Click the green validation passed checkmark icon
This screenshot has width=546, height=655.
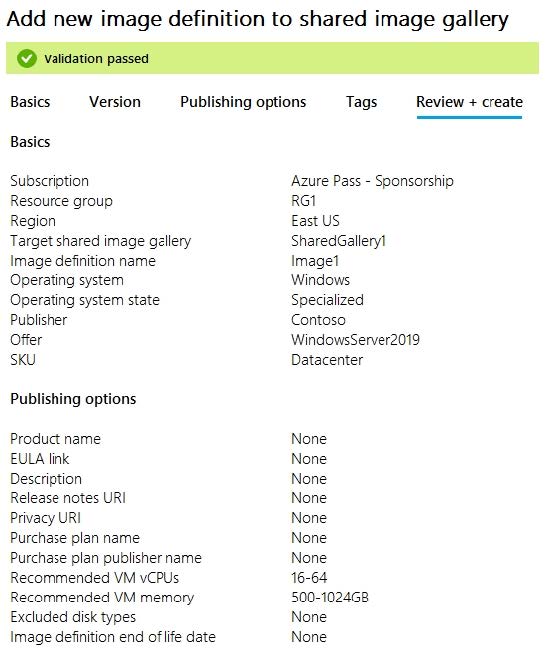point(27,58)
